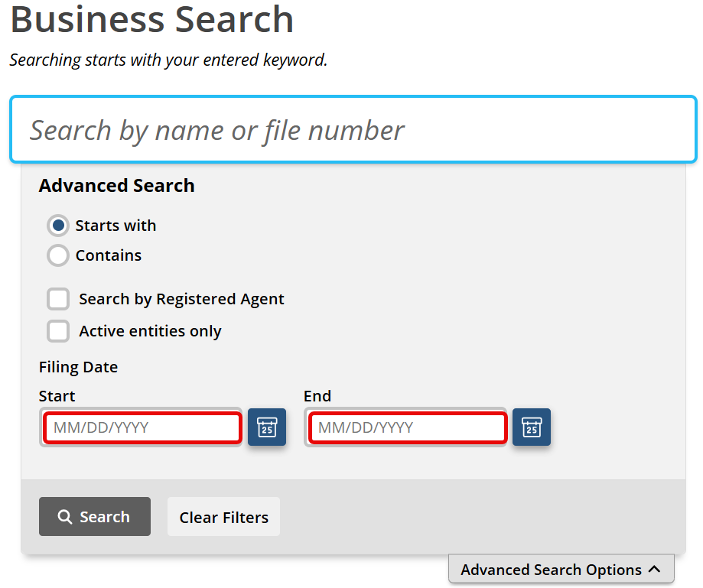703x588 pixels.
Task: Focus the Search by name or file number field
Action: (x=353, y=129)
